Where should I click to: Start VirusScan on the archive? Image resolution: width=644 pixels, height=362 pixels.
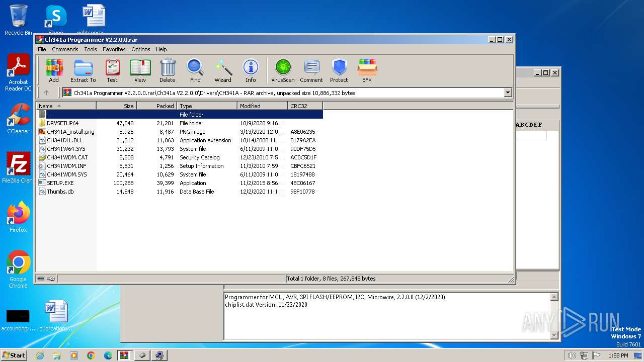[283, 71]
